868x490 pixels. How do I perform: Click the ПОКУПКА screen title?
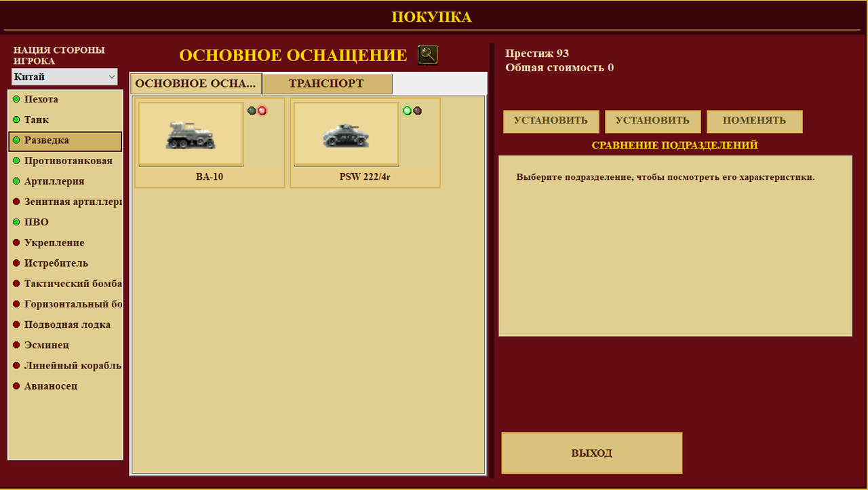(x=431, y=17)
